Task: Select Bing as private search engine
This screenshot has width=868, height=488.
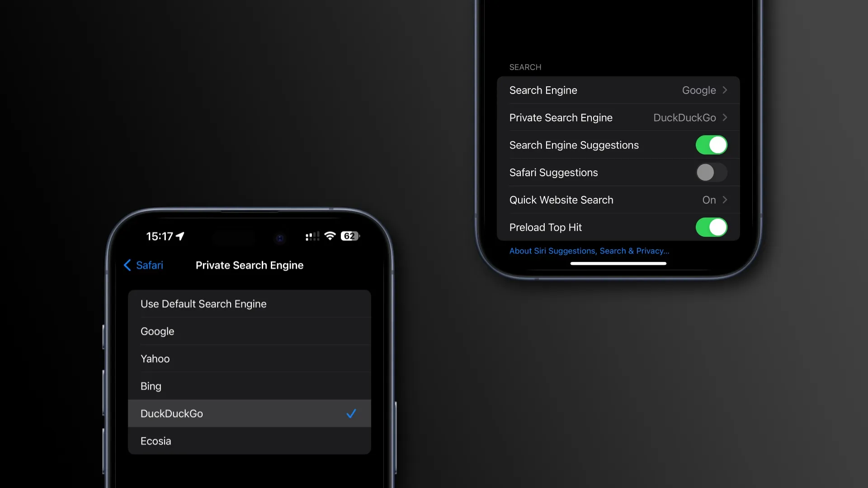Action: point(249,386)
